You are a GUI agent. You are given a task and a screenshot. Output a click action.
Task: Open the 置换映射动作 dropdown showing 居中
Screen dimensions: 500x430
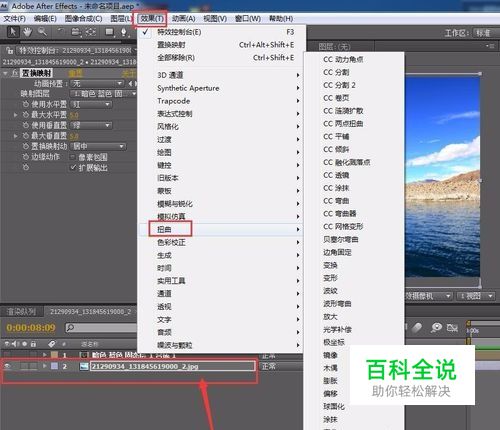point(98,146)
